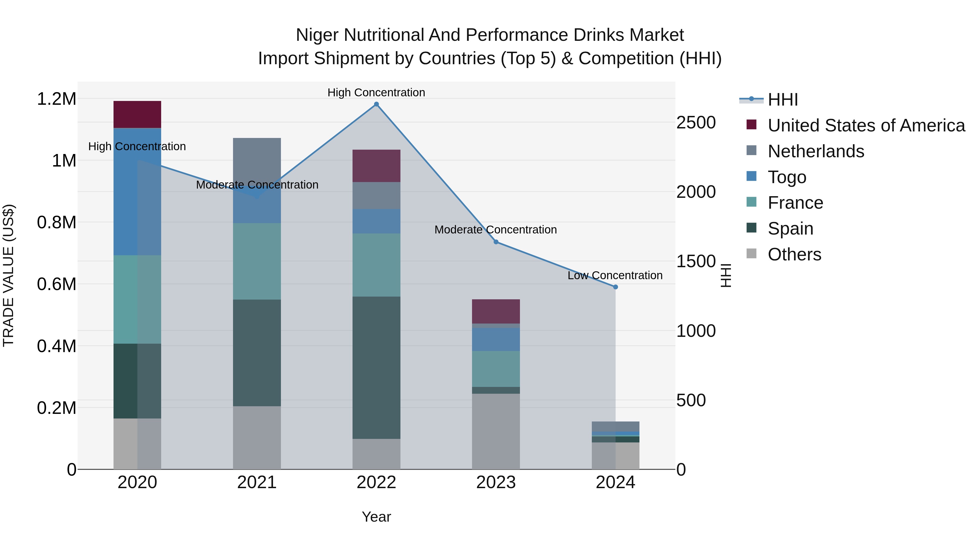Image resolution: width=980 pixels, height=551 pixels.
Task: Toggle the HHI legend entry
Action: click(768, 100)
